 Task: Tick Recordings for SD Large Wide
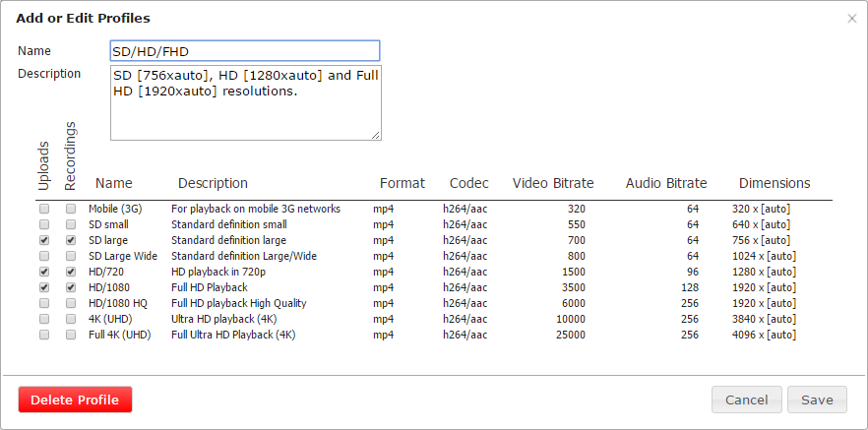(70, 256)
